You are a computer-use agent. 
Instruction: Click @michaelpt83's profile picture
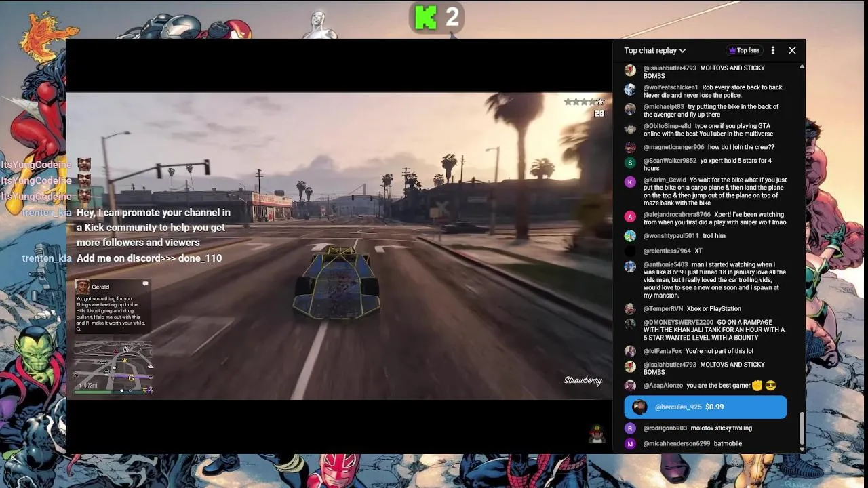[x=630, y=109]
